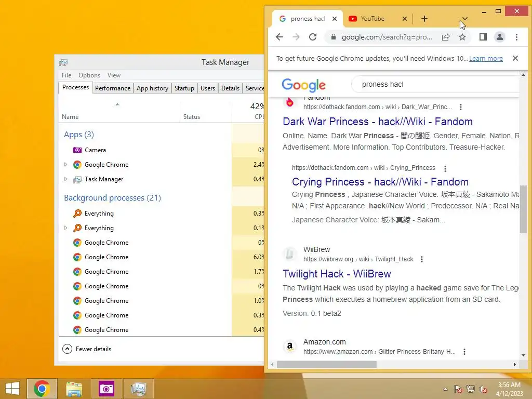Expand Task Manager app entry
Screen dimensions: 532x399
tap(65, 179)
